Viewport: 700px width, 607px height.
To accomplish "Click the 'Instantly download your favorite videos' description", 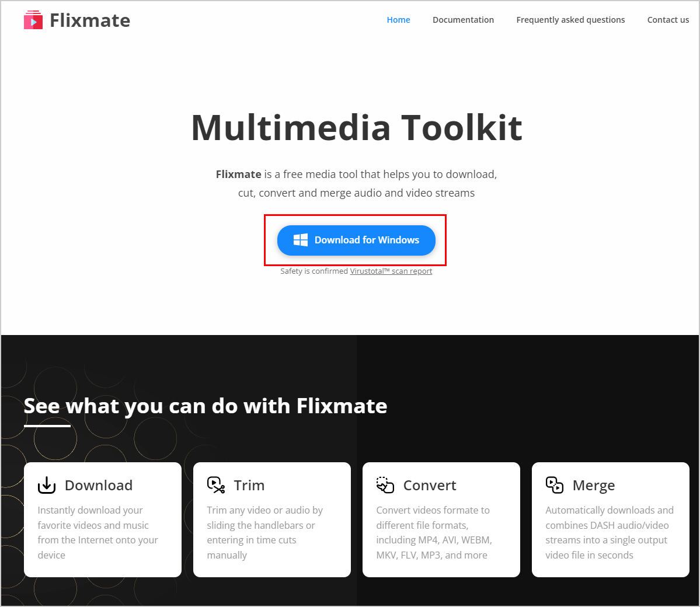I will [97, 532].
